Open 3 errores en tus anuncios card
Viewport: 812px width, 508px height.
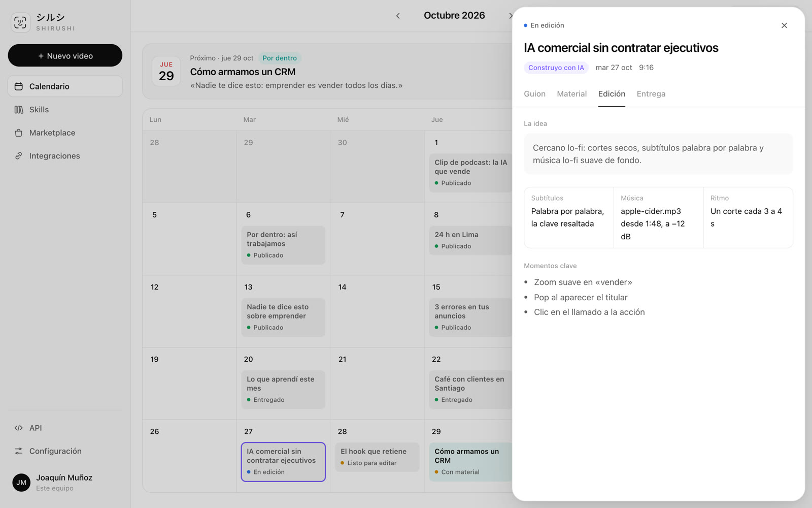(x=470, y=317)
